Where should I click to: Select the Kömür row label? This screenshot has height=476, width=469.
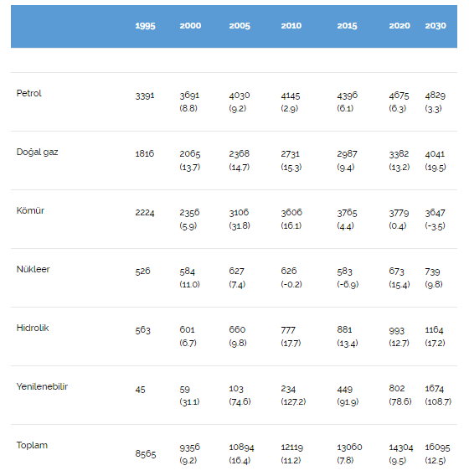(x=30, y=210)
